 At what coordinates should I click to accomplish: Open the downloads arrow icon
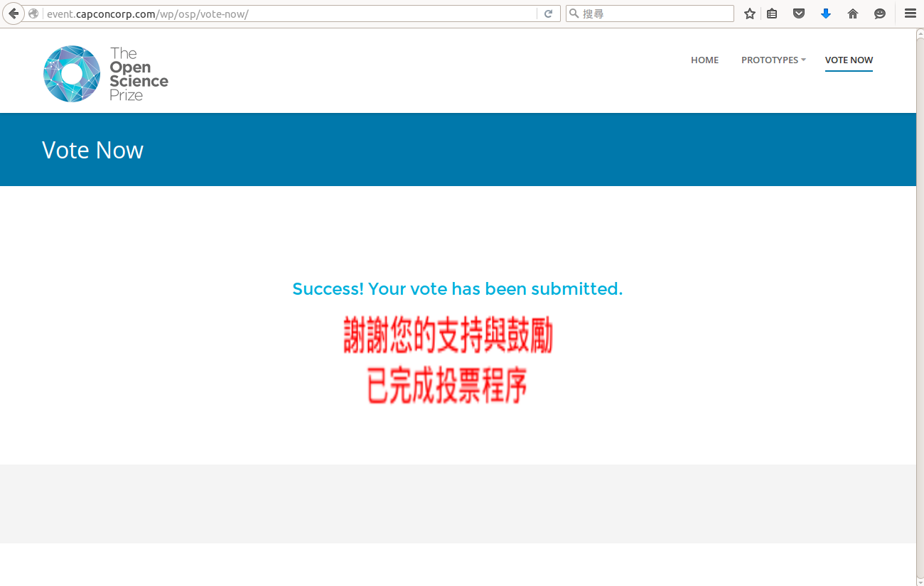coord(826,13)
